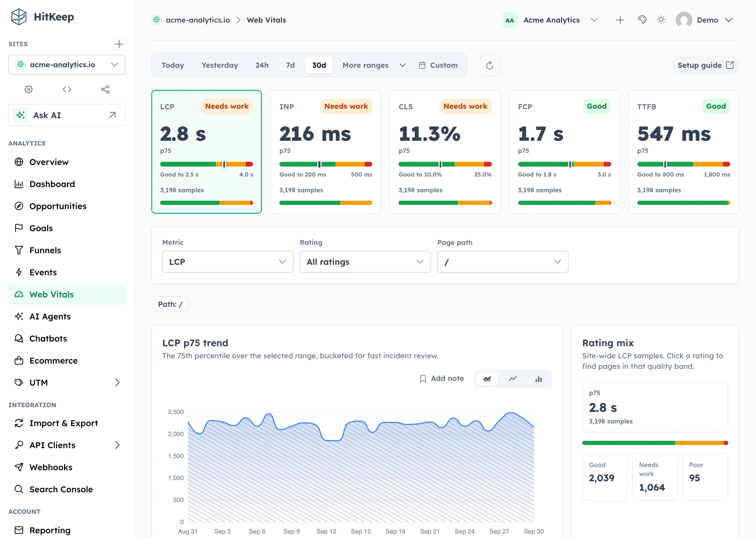Screen dimensions: 756x538
Task: Click the add site plus icon
Action: click(119, 44)
